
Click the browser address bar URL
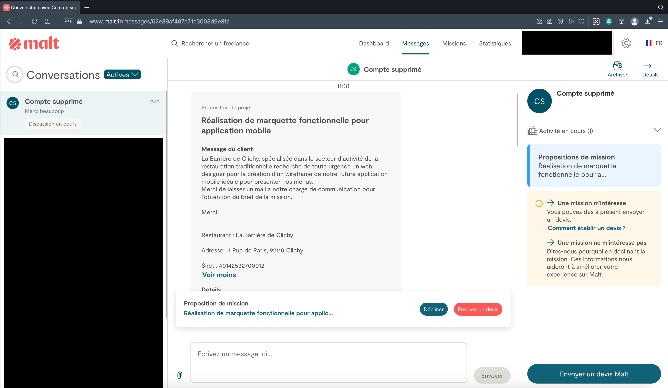(159, 21)
